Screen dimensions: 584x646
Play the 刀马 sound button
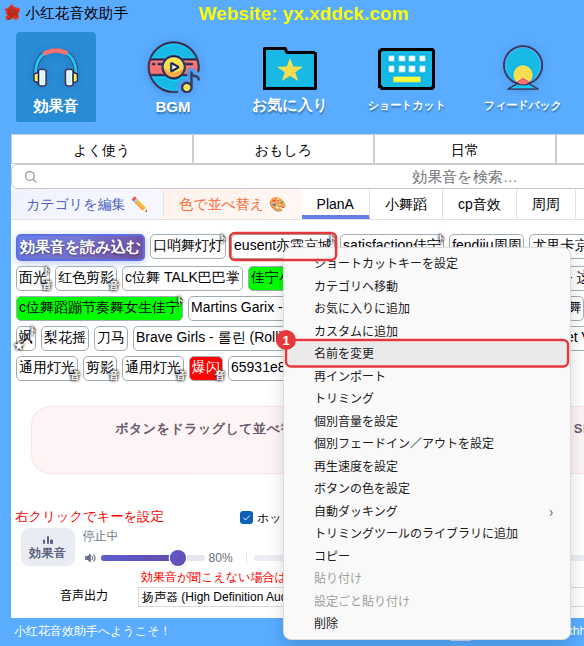pyautogui.click(x=110, y=338)
